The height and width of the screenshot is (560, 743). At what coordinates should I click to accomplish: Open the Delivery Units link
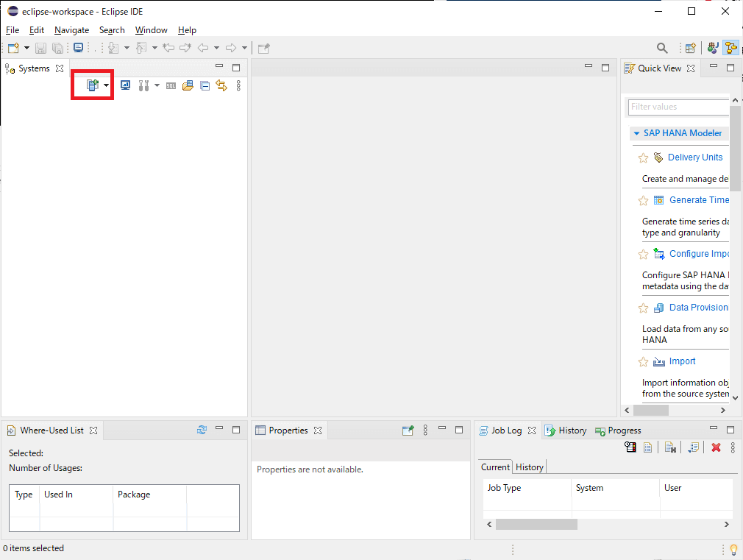coord(695,157)
